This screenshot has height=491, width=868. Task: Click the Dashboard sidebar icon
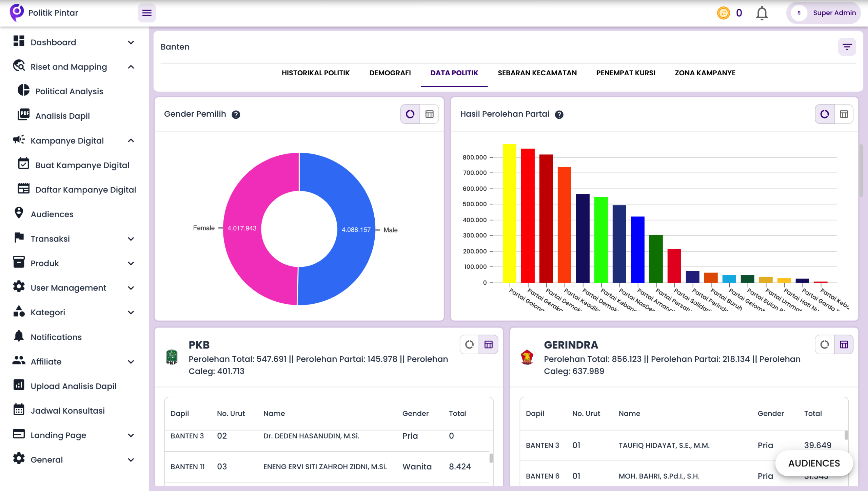(x=19, y=41)
